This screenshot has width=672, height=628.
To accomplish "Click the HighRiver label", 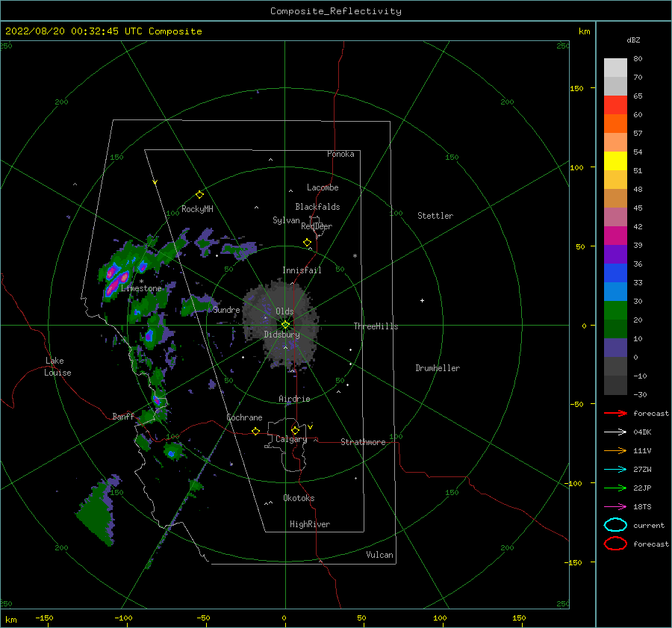I will [x=310, y=524].
